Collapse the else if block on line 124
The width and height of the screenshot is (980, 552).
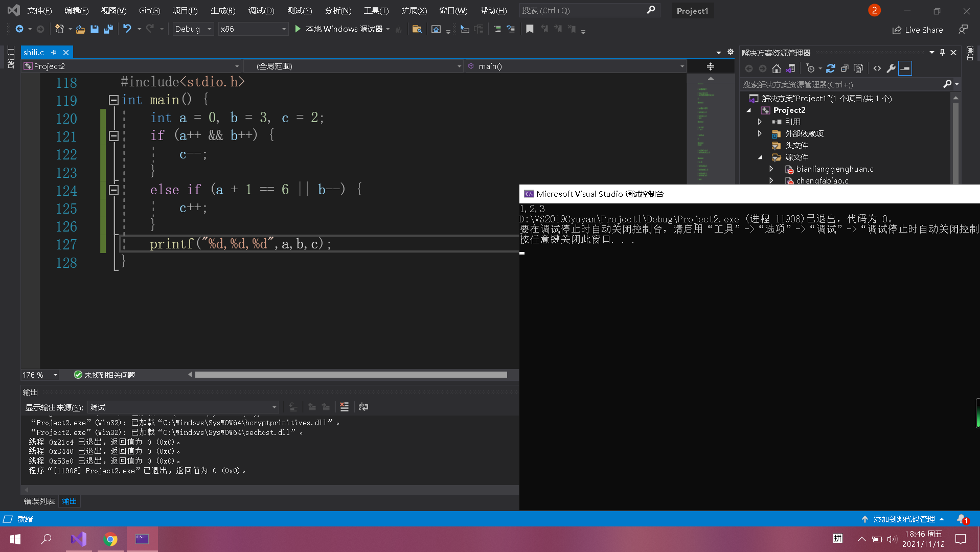coord(113,190)
